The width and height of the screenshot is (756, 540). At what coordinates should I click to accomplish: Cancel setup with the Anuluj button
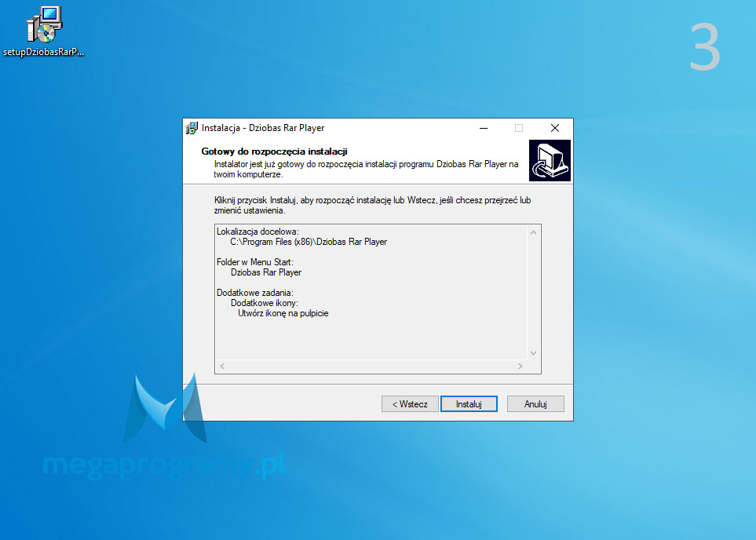click(x=535, y=404)
